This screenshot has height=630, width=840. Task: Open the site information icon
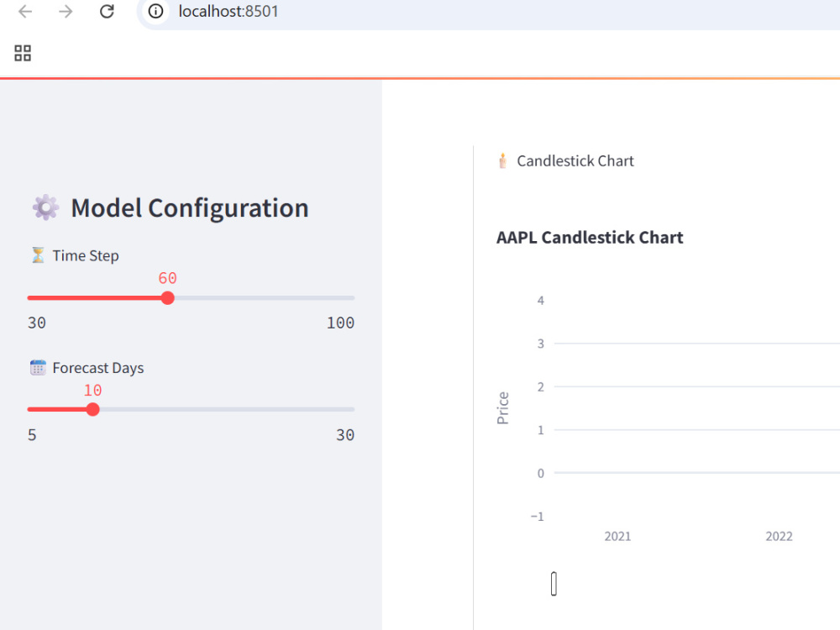pos(155,11)
